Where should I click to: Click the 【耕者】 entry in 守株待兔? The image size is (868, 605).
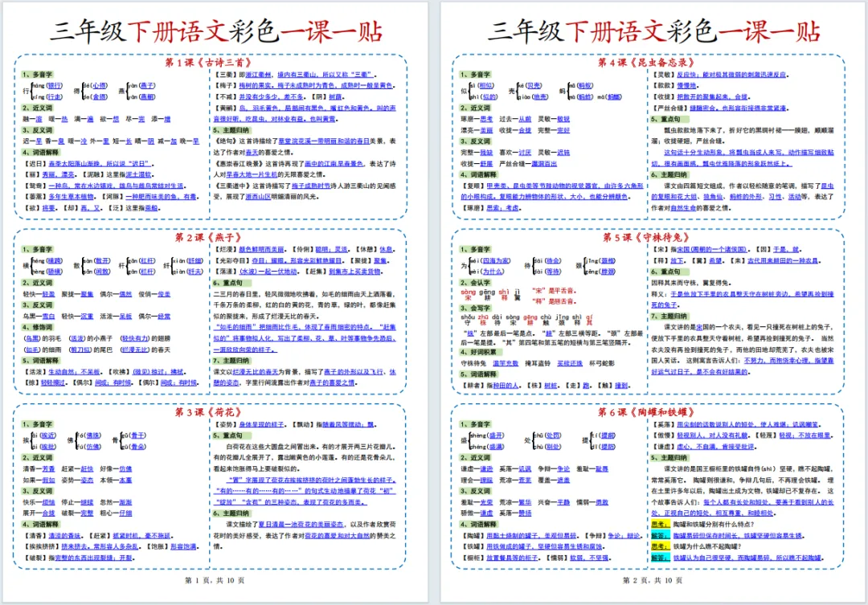click(490, 385)
